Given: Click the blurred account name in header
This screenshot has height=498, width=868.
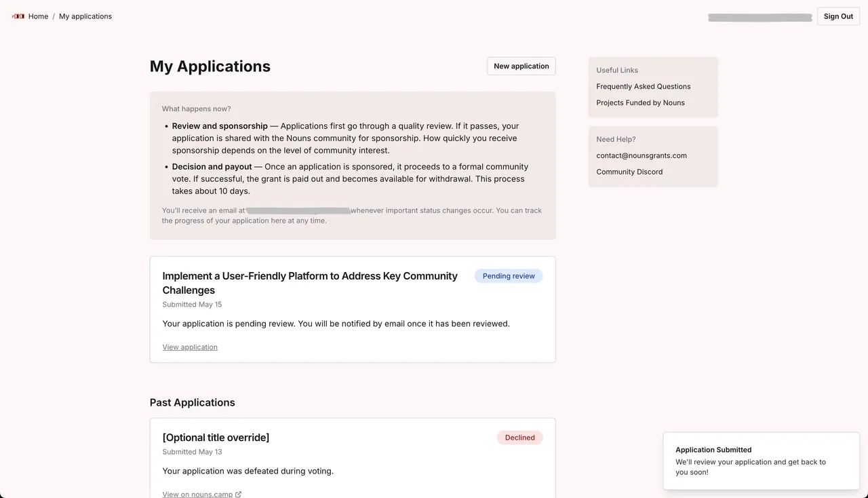Looking at the screenshot, I should [x=759, y=17].
